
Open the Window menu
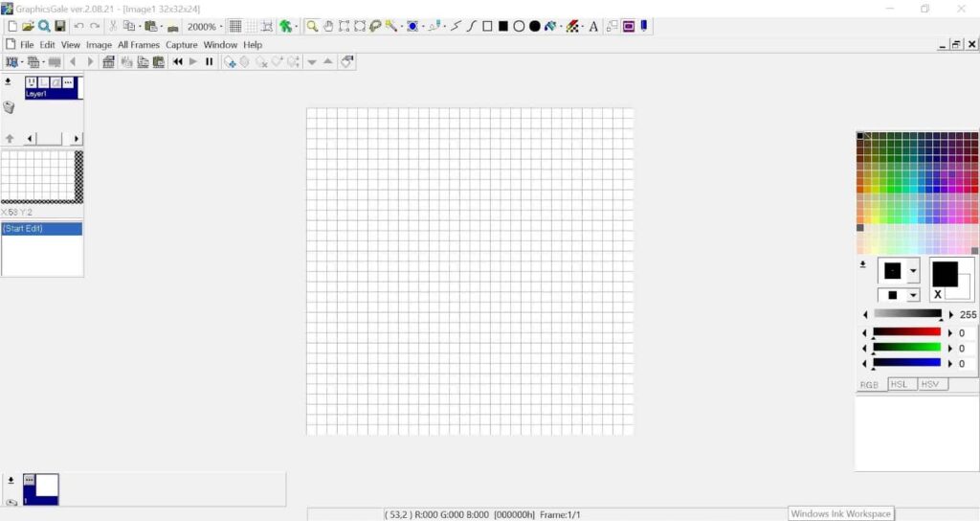[x=221, y=45]
